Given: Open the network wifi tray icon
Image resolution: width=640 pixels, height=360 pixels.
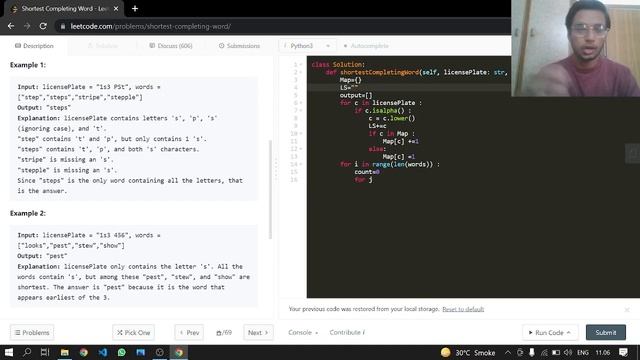Looking at the screenshot, I should [x=544, y=352].
